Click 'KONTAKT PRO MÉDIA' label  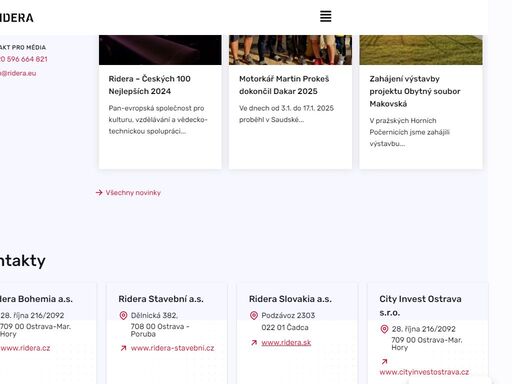[23, 48]
